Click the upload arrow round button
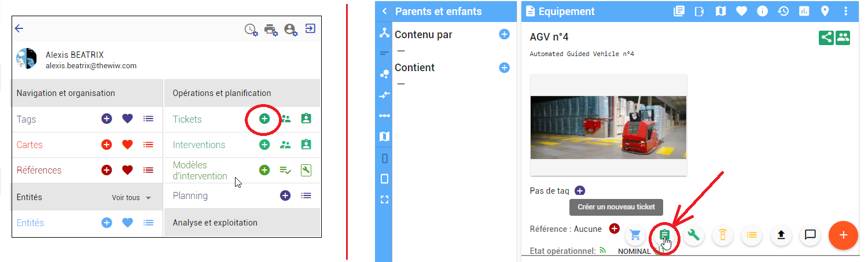868x262 pixels. click(x=781, y=235)
